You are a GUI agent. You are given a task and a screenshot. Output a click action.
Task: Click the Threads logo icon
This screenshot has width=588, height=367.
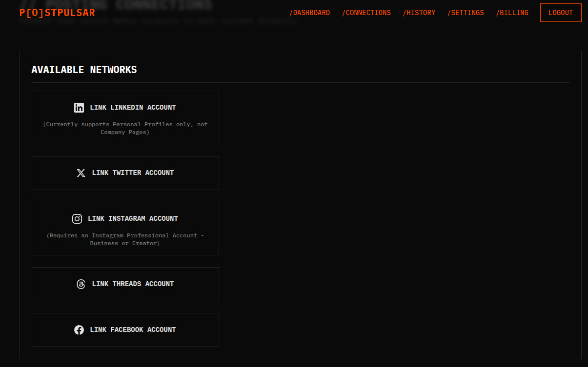click(x=81, y=284)
